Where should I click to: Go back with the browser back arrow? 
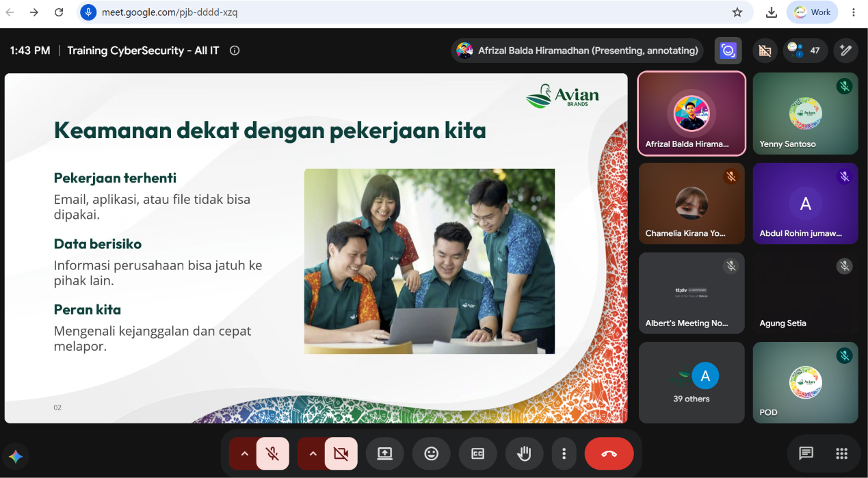[x=10, y=12]
